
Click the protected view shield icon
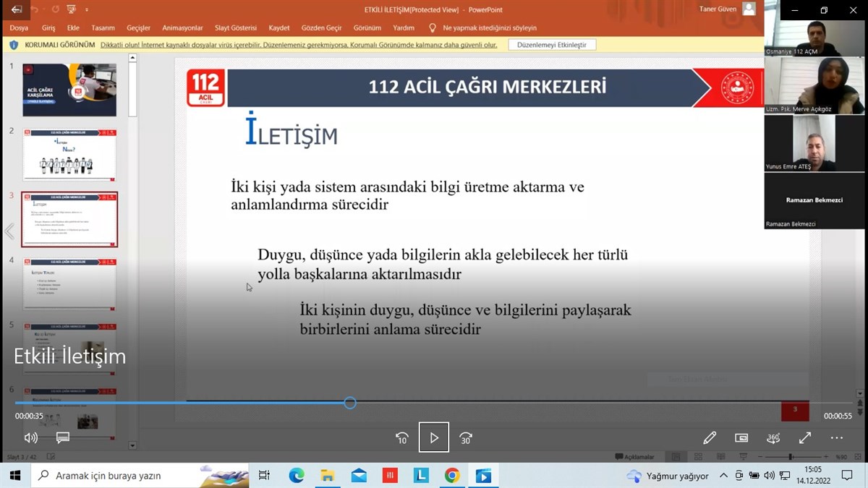(x=14, y=45)
